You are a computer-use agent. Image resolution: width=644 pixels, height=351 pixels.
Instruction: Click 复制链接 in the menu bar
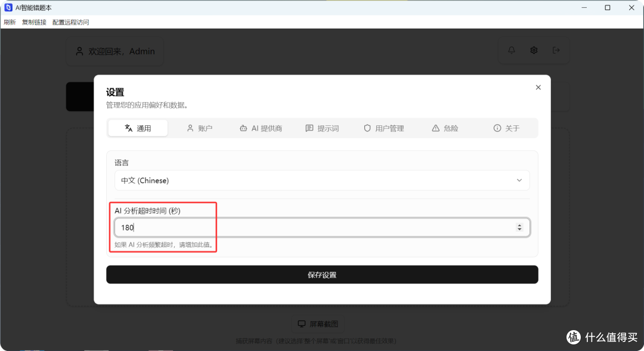coord(34,22)
